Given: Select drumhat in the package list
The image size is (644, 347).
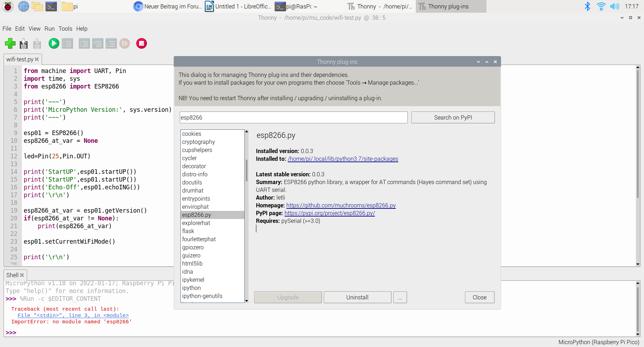Looking at the screenshot, I should pos(212,190).
